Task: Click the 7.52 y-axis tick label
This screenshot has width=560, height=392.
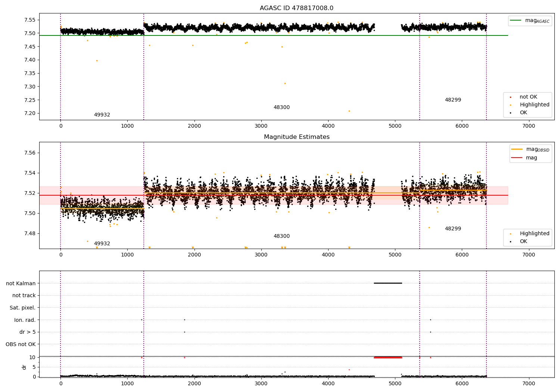Action: 29,193
